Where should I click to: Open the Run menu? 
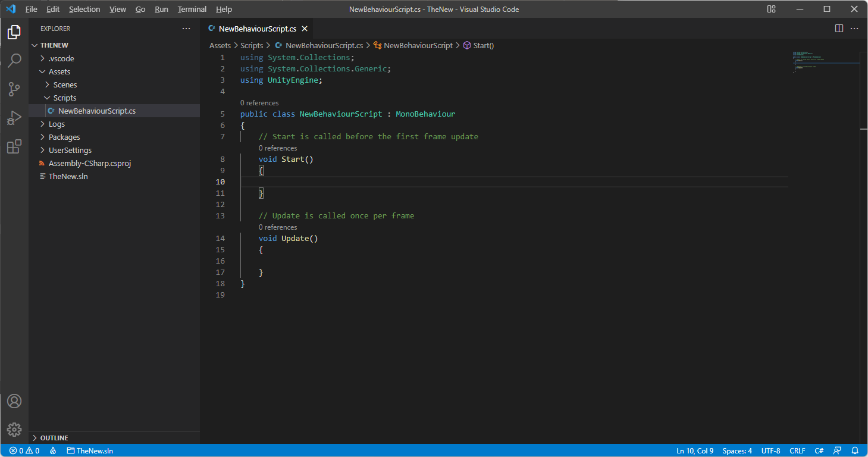point(161,9)
